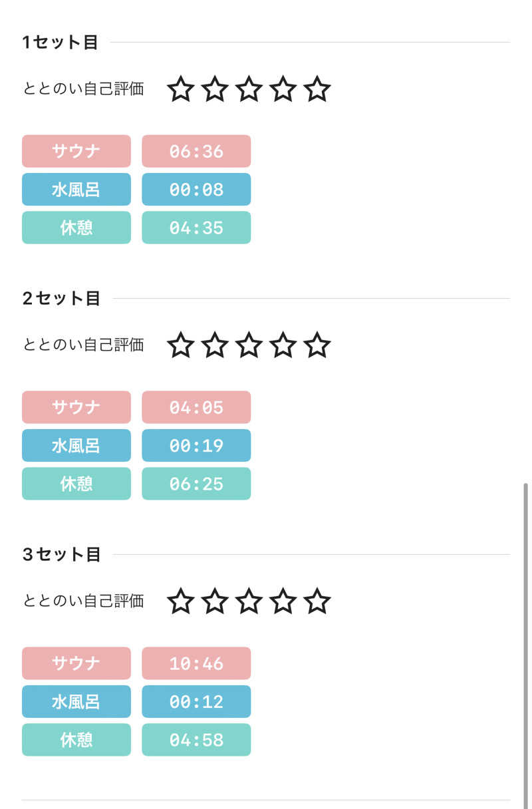The width and height of the screenshot is (532, 809).
Task: Select set 2 rest time 06:25
Action: tap(196, 484)
